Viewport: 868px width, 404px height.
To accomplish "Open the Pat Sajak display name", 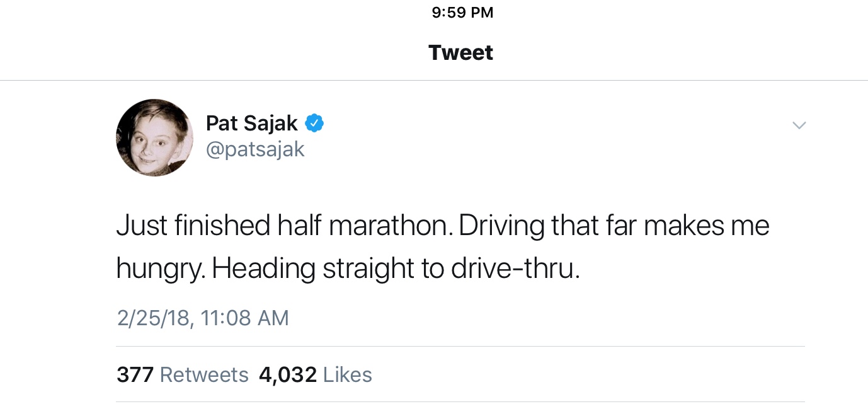I will (251, 123).
